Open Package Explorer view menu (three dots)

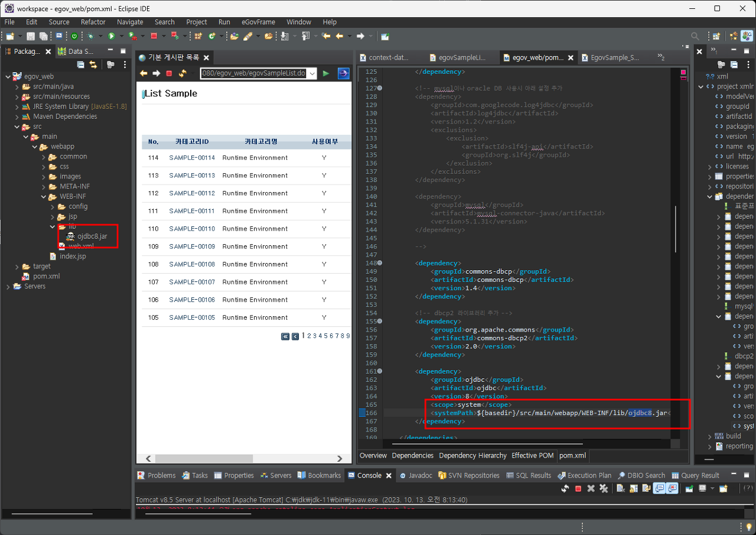(x=125, y=64)
